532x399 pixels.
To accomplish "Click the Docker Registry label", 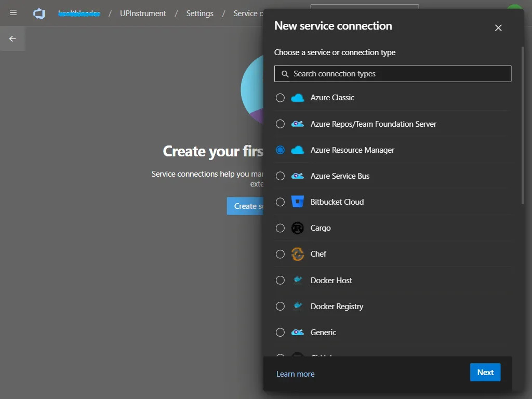I will 337,307.
